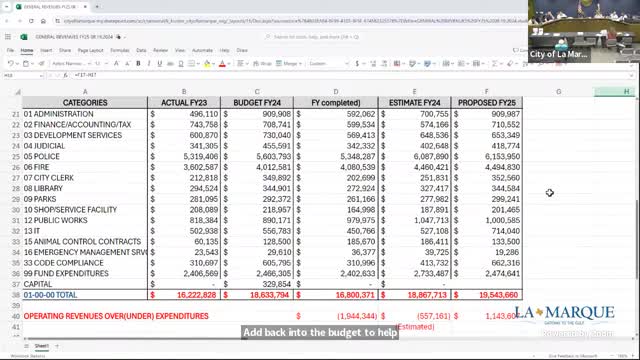This screenshot has height=360, width=640.
Task: Click the AutoSum sigma icon
Action: pos(494,64)
